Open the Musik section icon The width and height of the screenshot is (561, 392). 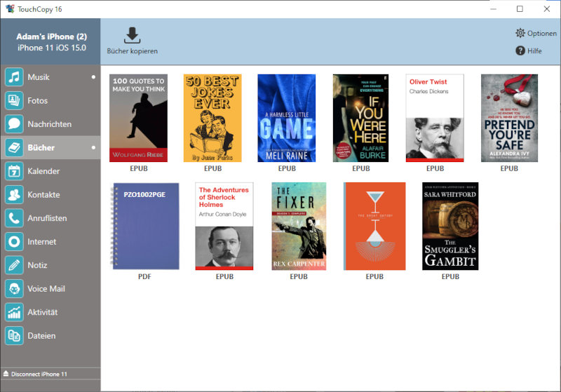point(14,77)
